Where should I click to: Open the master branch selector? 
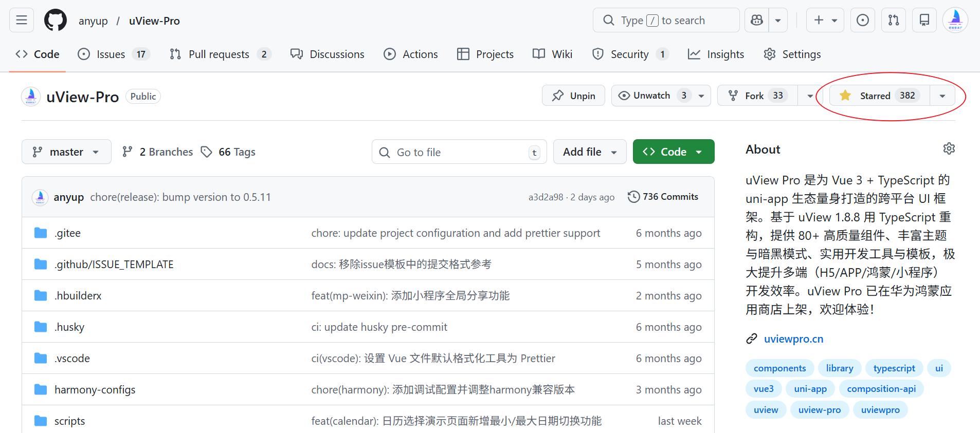(66, 152)
